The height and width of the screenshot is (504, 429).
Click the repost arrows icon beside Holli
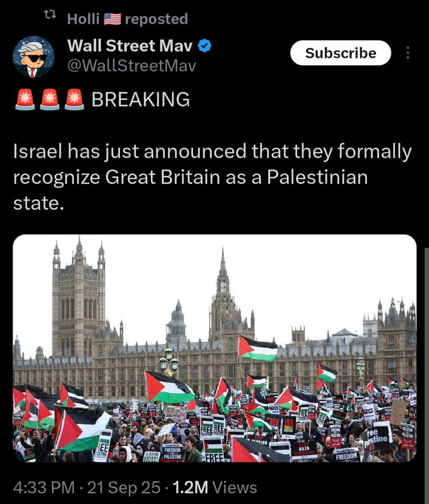[x=50, y=14]
